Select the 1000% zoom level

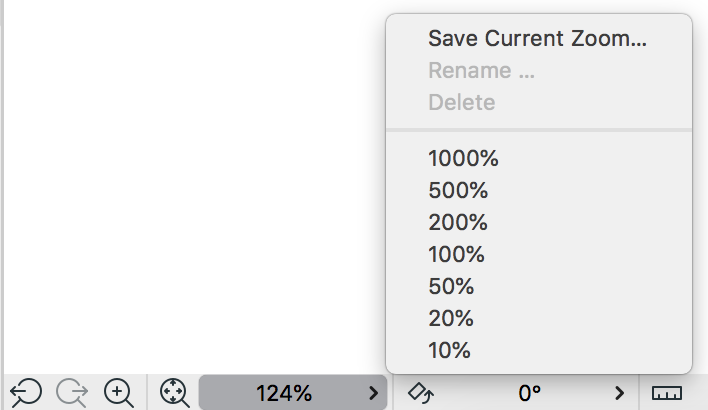463,158
